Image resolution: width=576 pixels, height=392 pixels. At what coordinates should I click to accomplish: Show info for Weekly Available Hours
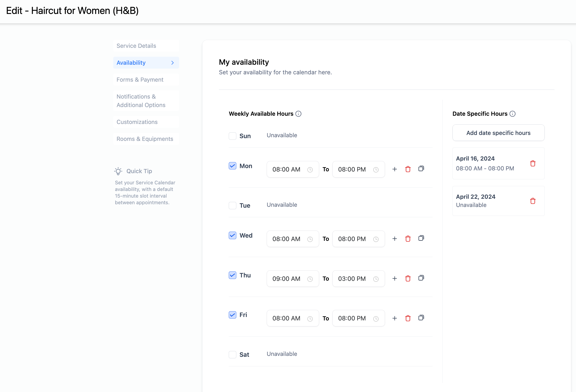pyautogui.click(x=299, y=114)
